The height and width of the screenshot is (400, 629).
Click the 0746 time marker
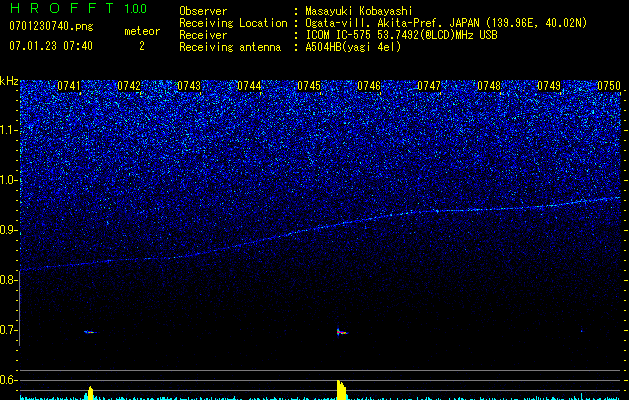coord(369,86)
